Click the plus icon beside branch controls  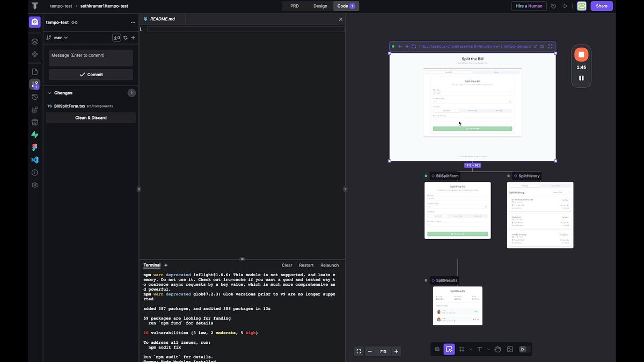[133, 38]
